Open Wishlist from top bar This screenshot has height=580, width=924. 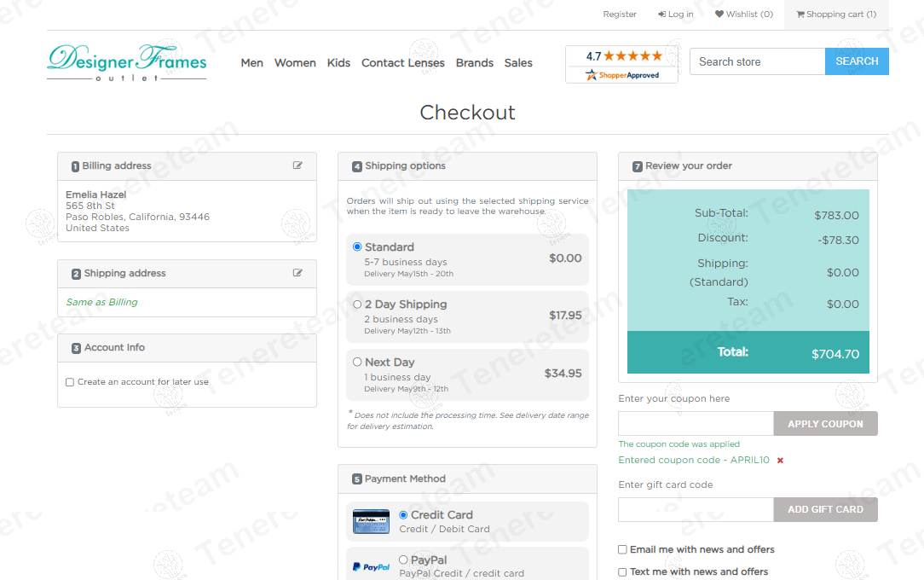[x=743, y=14]
